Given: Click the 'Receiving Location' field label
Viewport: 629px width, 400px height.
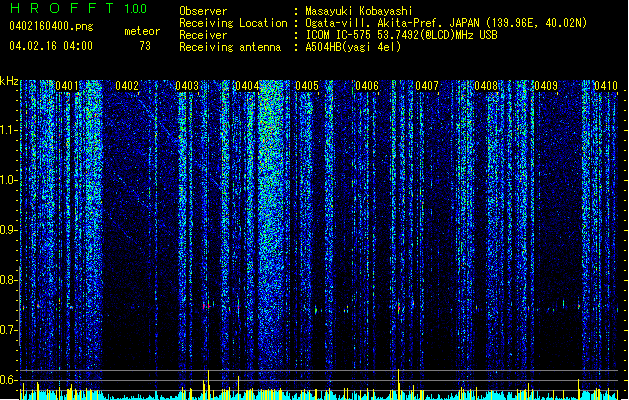Looking at the screenshot, I should (233, 23).
